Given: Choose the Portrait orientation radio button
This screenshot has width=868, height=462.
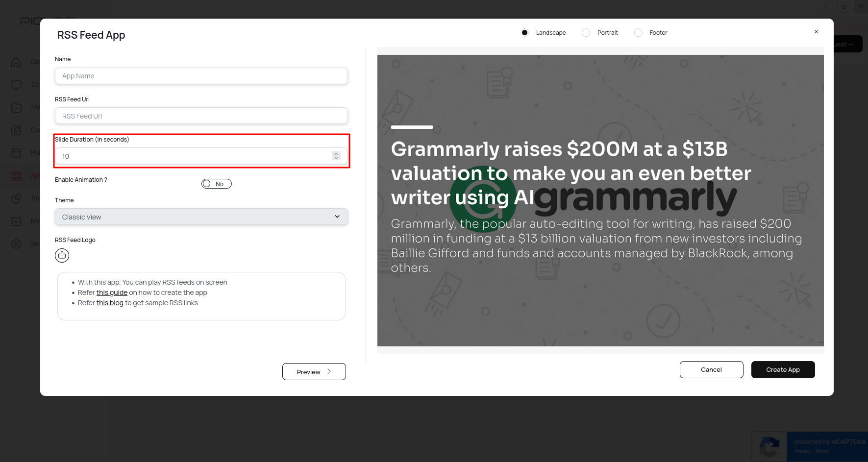Looking at the screenshot, I should [586, 33].
